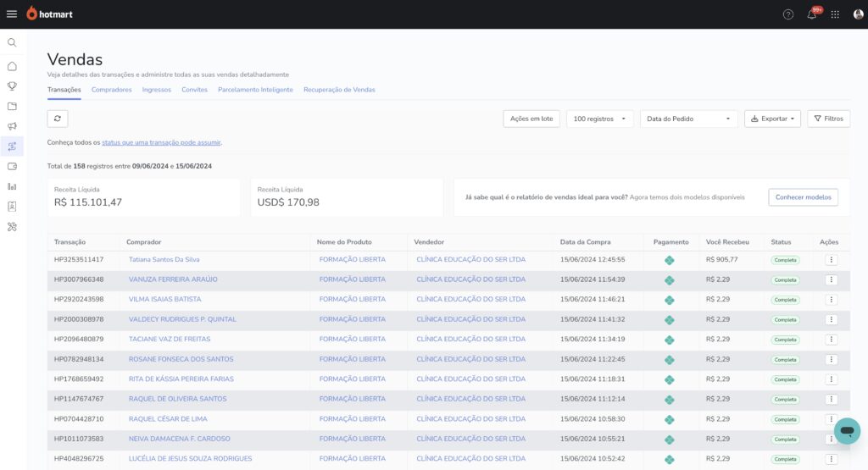Viewport: 868px width, 470px height.
Task: Click FORMAÇÃO LIBERTA in VANUZA FERREIRA ARAÚJO row
Action: pos(352,279)
